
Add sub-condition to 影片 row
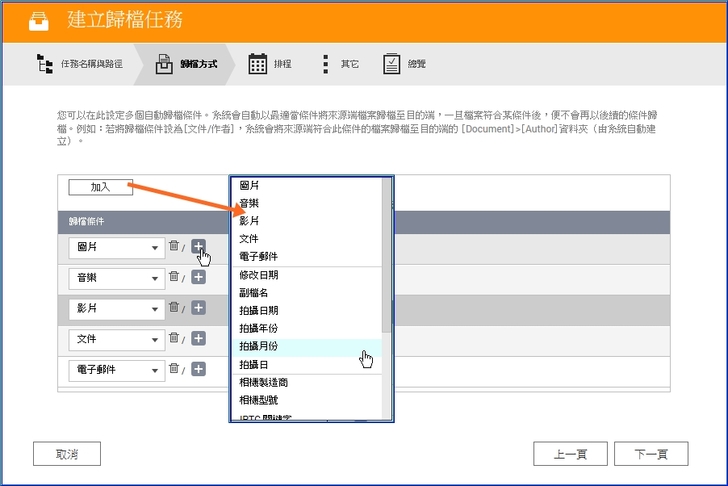pos(198,308)
